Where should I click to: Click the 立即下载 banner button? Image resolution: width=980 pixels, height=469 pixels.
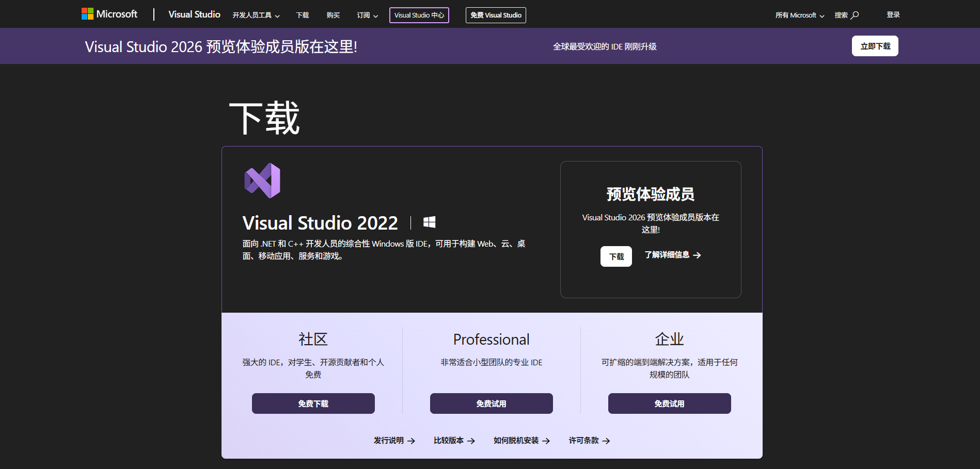[875, 46]
